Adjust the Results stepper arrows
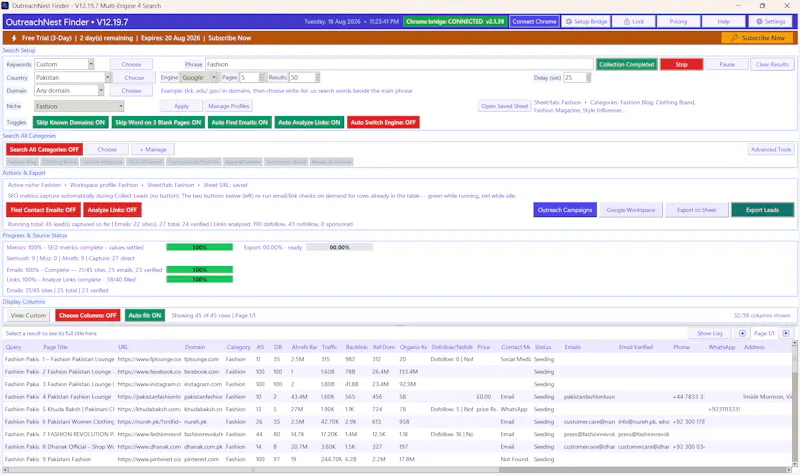Viewport: 800px width, 475px height. pos(317,78)
